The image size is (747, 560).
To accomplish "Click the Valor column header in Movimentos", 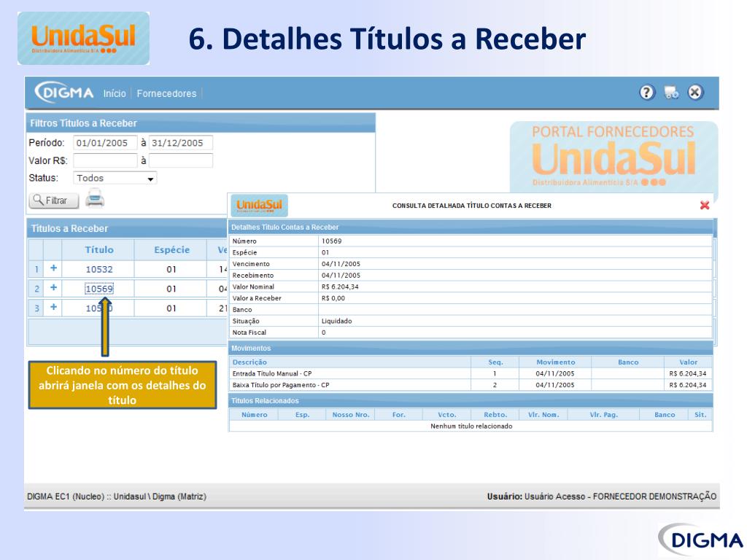I will pyautogui.click(x=688, y=362).
